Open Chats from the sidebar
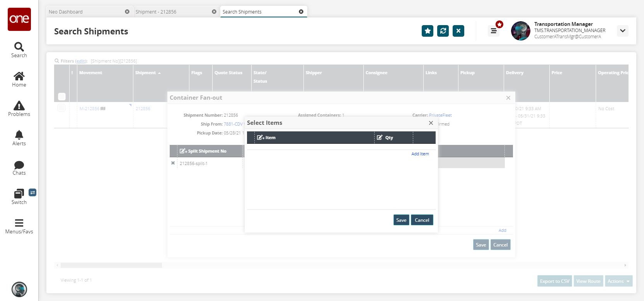 pos(19,165)
